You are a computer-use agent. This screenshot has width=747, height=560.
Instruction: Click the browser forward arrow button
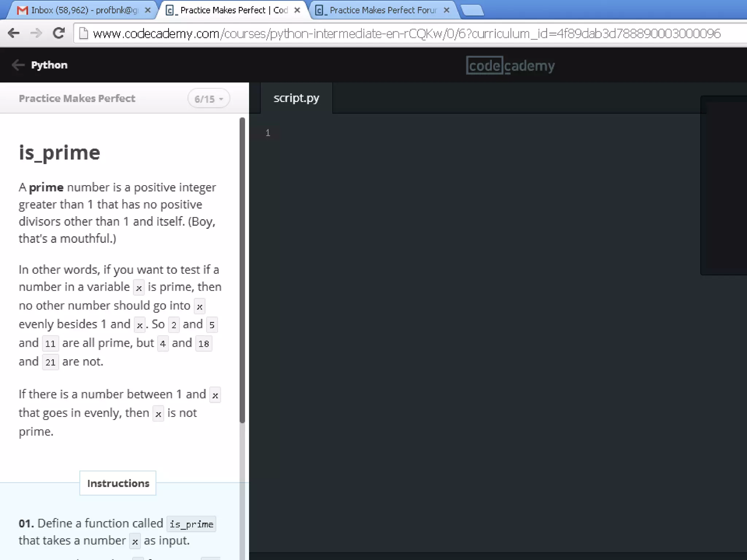pos(36,33)
